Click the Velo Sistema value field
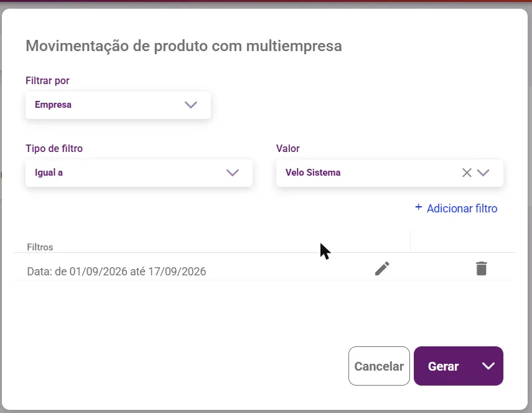Viewport: 532px width, 413px height. click(x=390, y=173)
